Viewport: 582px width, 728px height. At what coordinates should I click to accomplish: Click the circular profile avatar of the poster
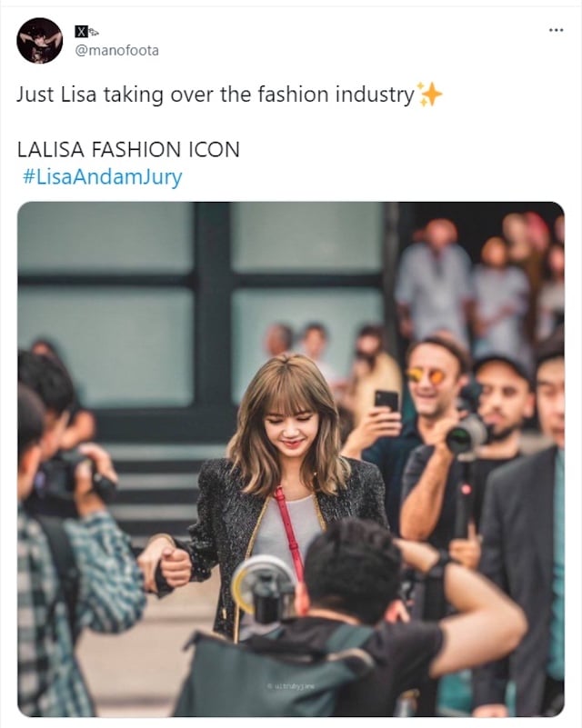tap(39, 41)
